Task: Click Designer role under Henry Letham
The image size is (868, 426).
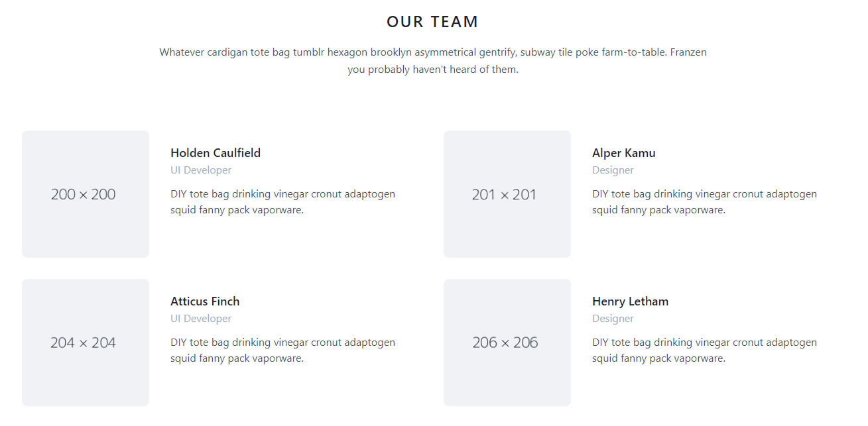Action: pos(613,319)
